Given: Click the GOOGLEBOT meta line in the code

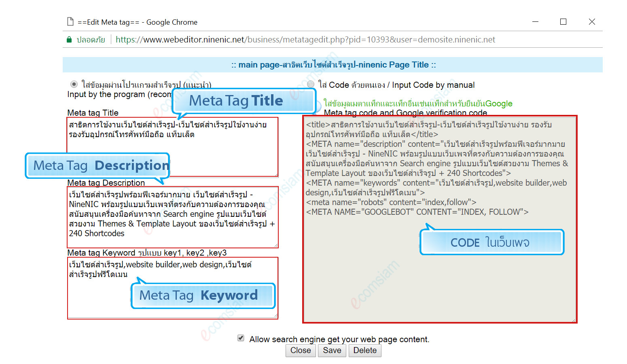Looking at the screenshot, I should 417,212.
